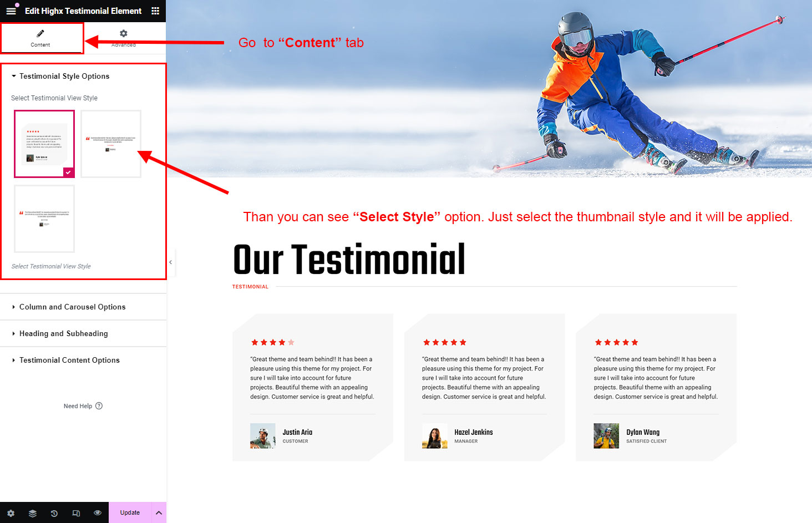Click the Need Help question mark icon

(x=99, y=406)
